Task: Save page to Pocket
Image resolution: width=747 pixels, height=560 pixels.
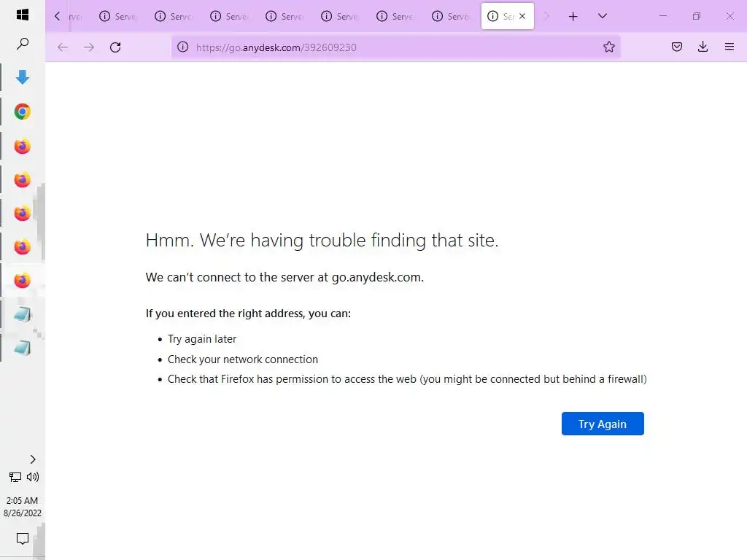Action: click(676, 47)
